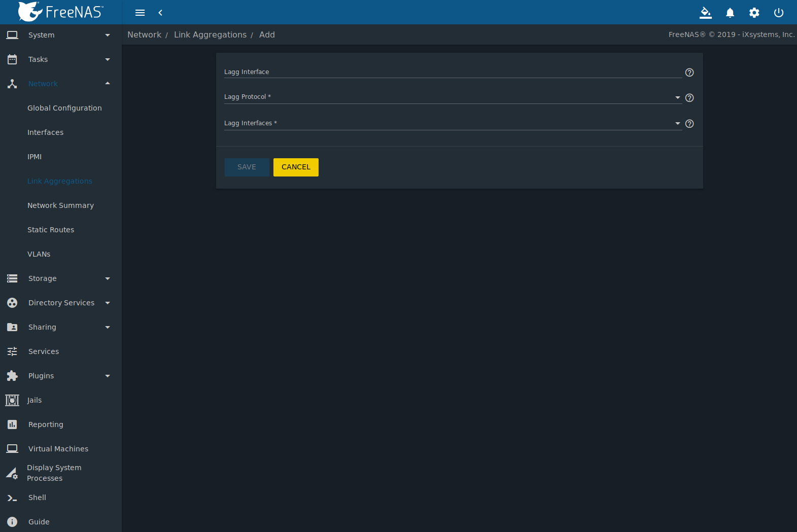The image size is (797, 532).
Task: Show help for Lagg Interfaces field
Action: point(689,124)
